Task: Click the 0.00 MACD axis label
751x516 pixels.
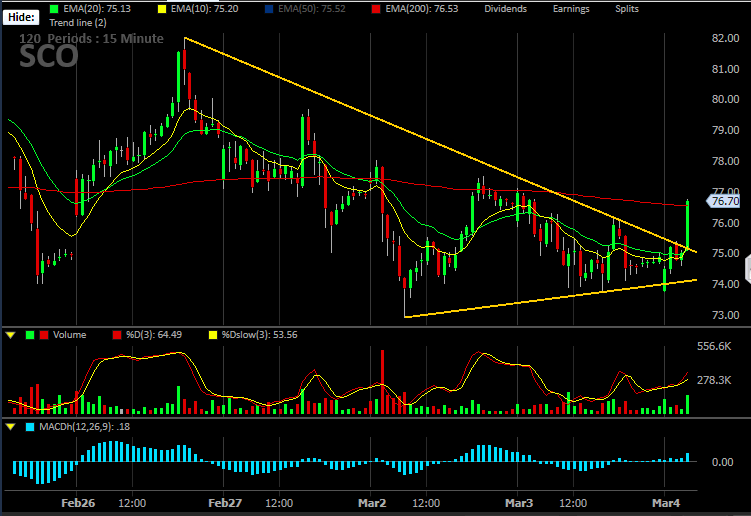Action: [x=722, y=462]
